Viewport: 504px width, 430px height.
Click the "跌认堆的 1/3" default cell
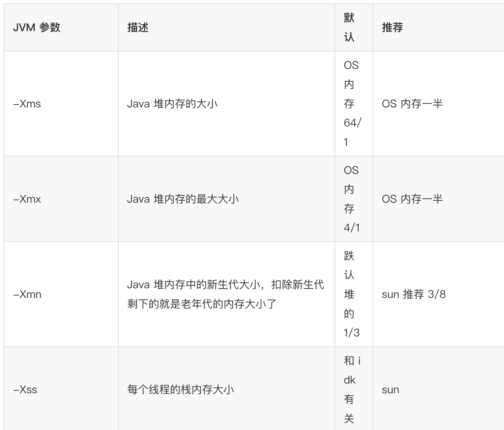coord(351,294)
